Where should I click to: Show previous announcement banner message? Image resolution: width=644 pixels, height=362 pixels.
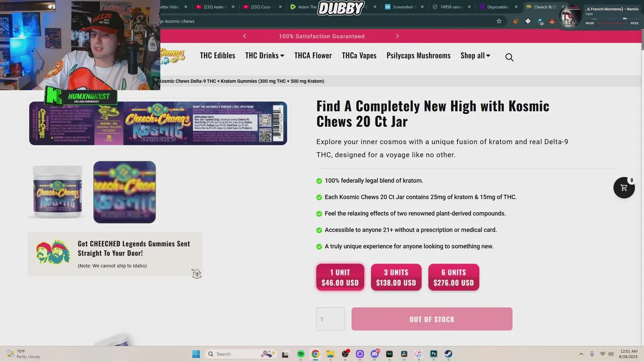pyautogui.click(x=245, y=36)
